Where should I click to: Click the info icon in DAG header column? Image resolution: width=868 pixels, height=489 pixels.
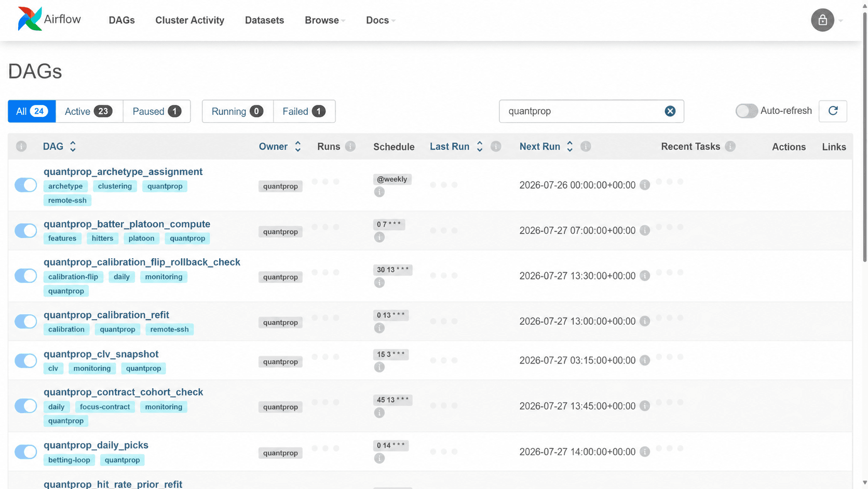click(21, 147)
